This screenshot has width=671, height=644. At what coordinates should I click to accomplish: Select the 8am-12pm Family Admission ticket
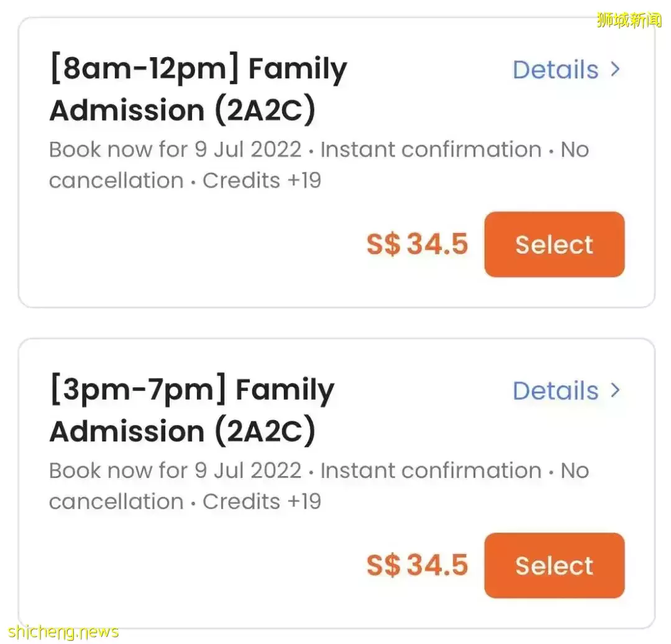(554, 244)
